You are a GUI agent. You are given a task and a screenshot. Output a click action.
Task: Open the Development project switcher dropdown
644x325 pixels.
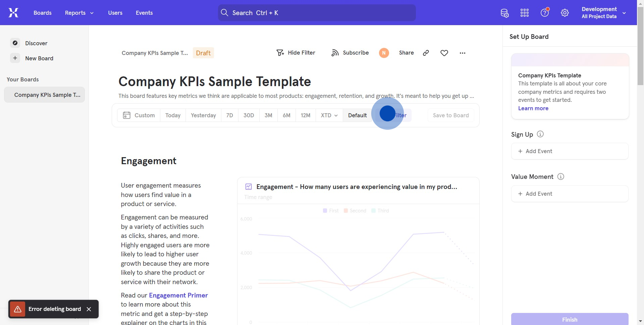pos(603,13)
